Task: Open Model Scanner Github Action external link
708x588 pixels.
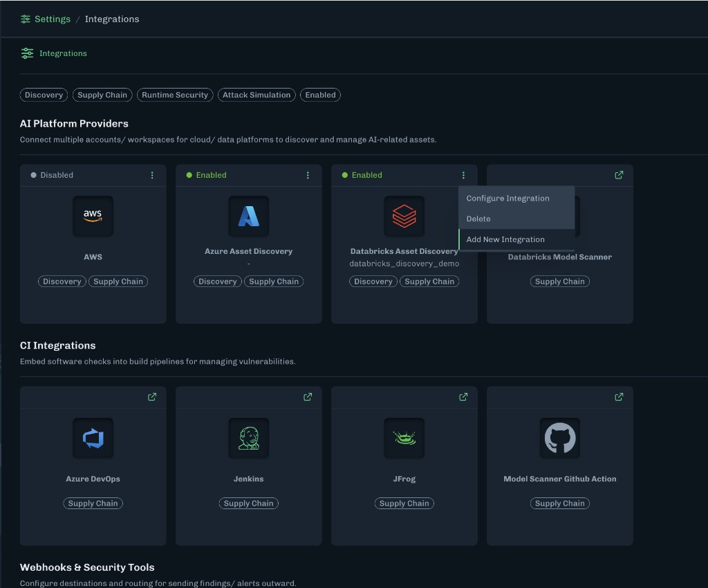Action: 619,397
